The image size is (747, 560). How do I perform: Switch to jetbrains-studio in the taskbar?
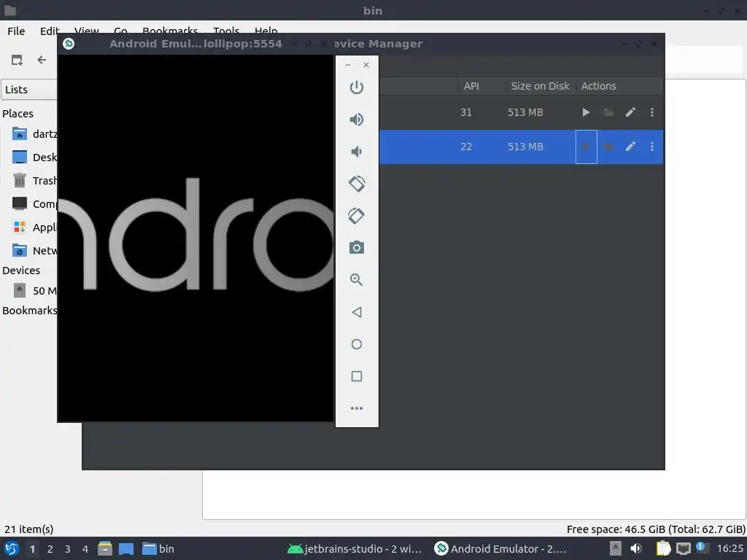point(355,548)
